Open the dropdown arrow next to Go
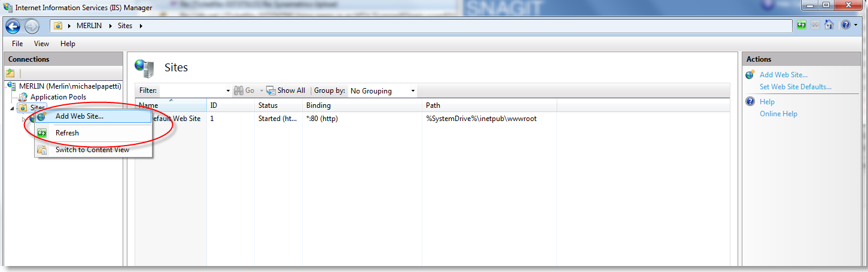The height and width of the screenshot is (272, 868). [261, 91]
